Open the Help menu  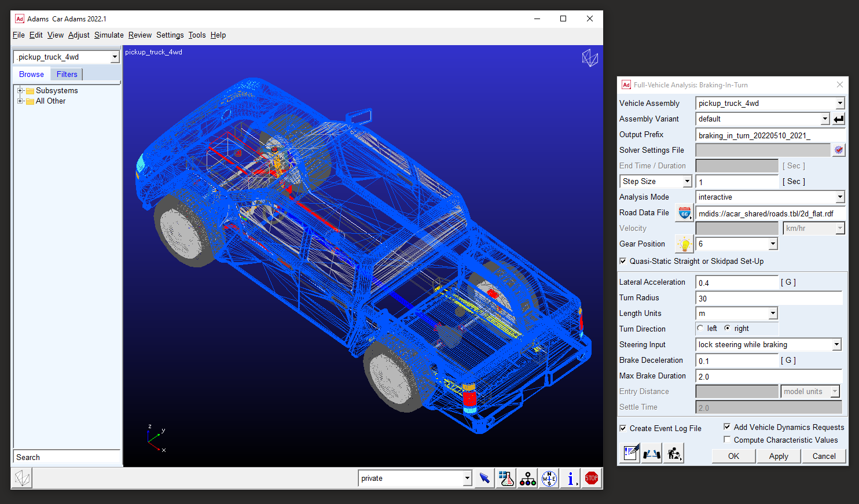218,35
